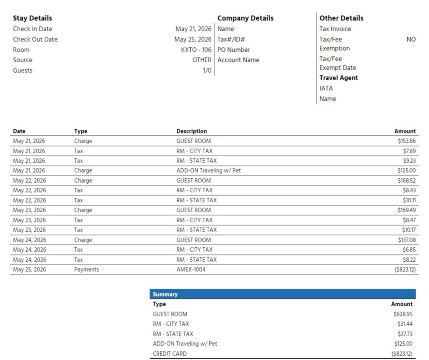Click the "Payments" type cell
Viewport: 429px width, 360px height.
click(x=86, y=269)
